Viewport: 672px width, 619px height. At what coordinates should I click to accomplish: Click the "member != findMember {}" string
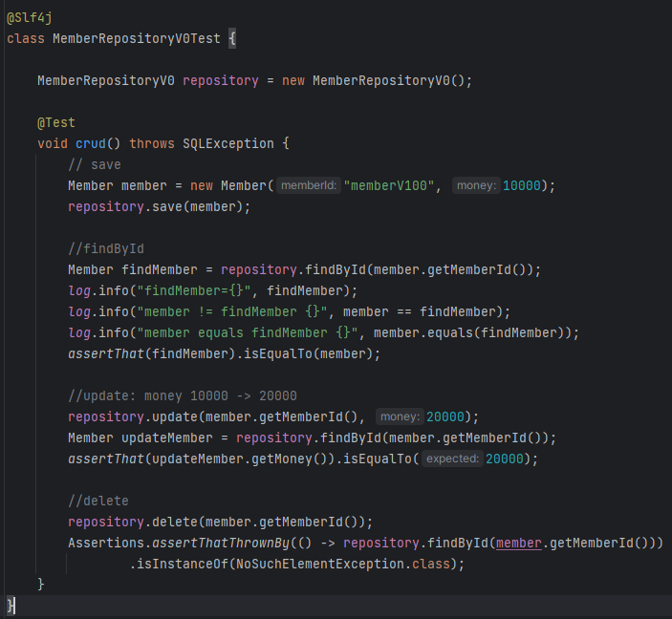point(231,311)
